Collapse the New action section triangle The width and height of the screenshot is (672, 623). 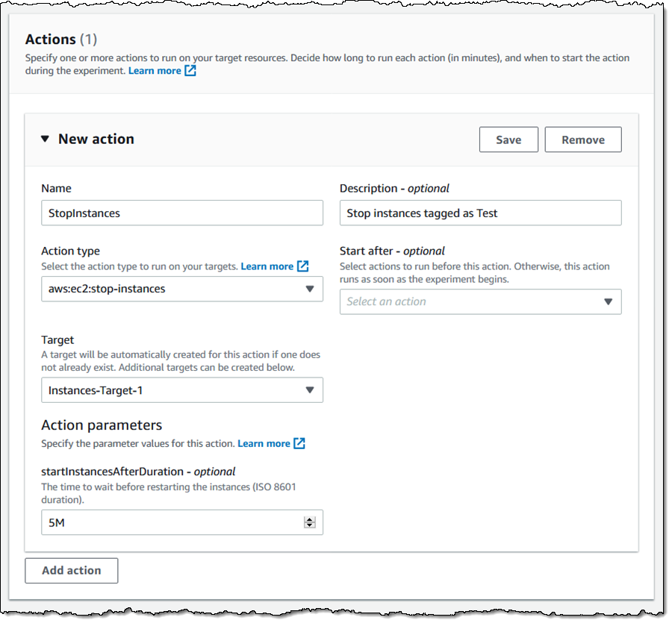point(46,140)
